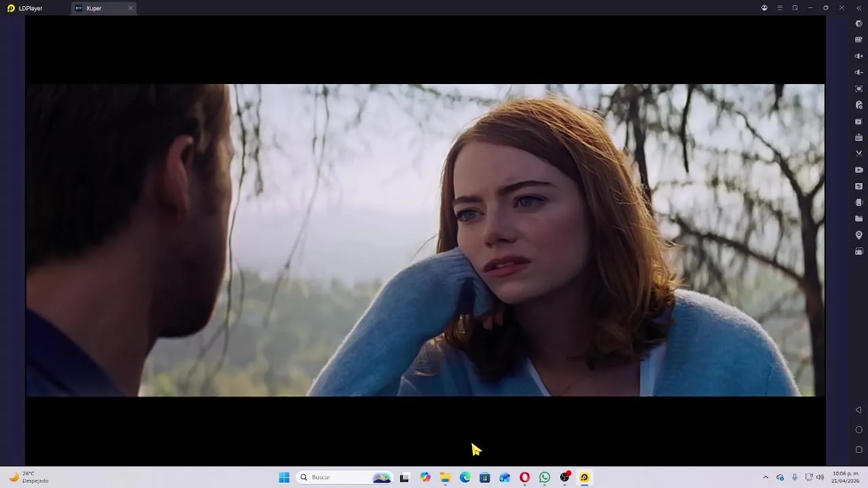Launch Copilot from the taskbar
This screenshot has height=488, width=868.
click(x=425, y=477)
